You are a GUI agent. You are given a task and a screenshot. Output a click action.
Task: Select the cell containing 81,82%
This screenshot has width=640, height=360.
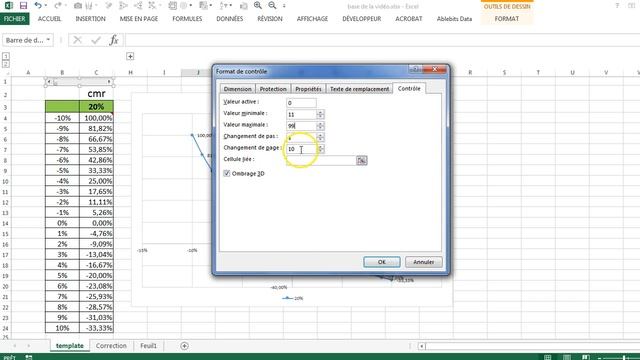pos(96,129)
